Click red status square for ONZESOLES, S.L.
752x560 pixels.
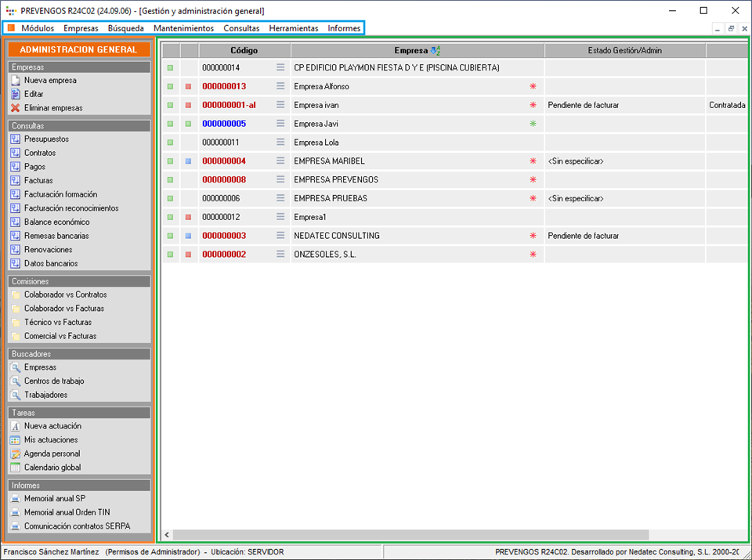[x=189, y=255]
